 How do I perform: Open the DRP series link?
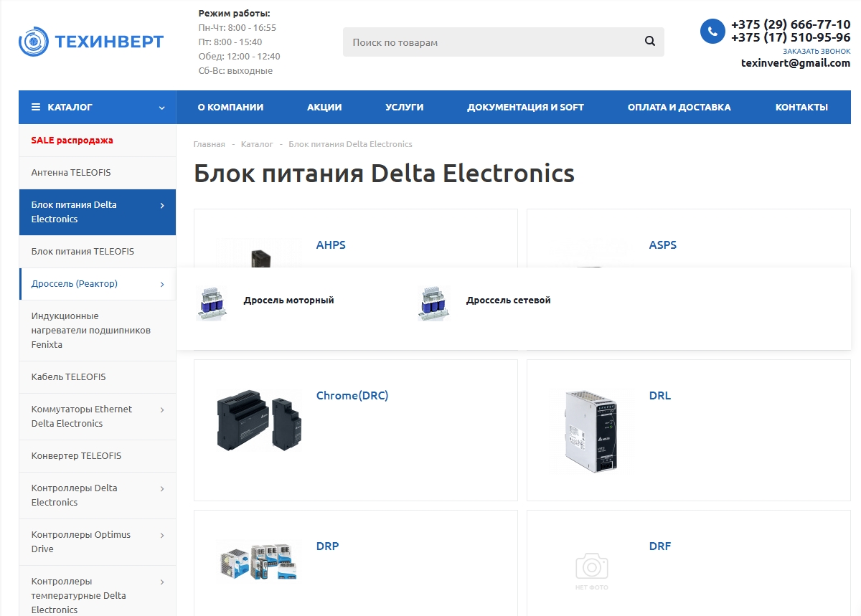(x=327, y=546)
